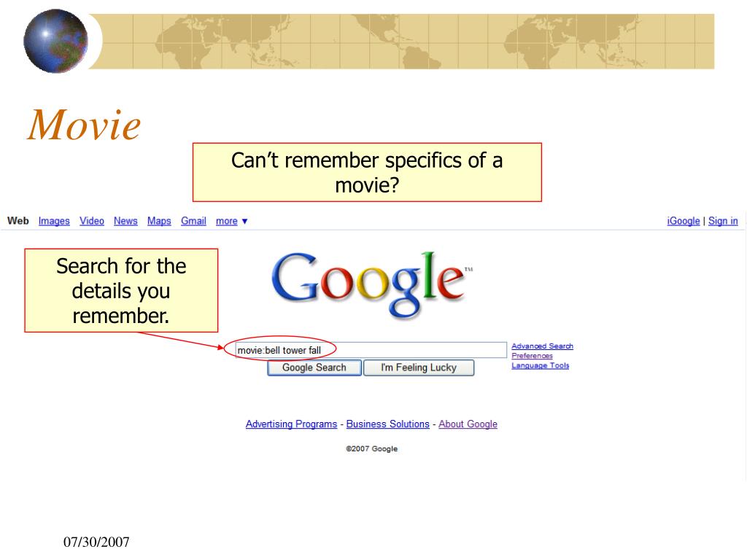Focus the search box containing 'movie:bell tower fall'
Image resolution: width=747 pixels, height=560 pixels.
[371, 350]
